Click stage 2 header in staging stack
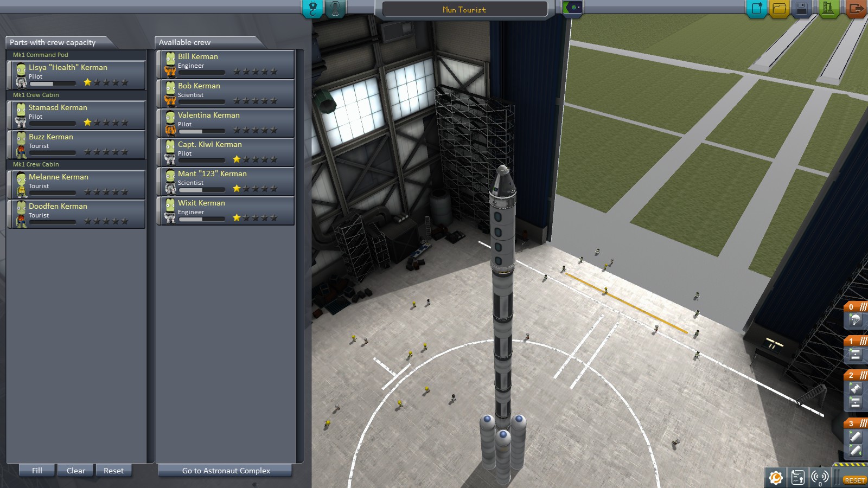The height and width of the screenshot is (488, 868). 856,375
